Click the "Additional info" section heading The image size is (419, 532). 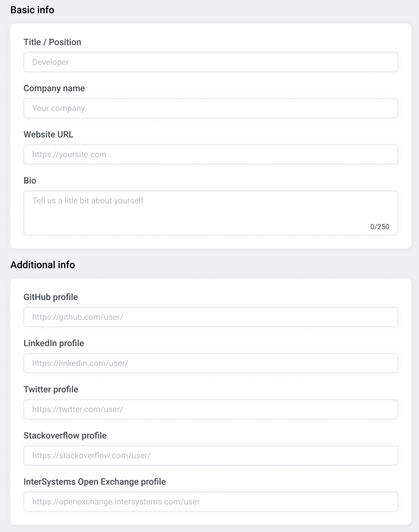point(43,265)
